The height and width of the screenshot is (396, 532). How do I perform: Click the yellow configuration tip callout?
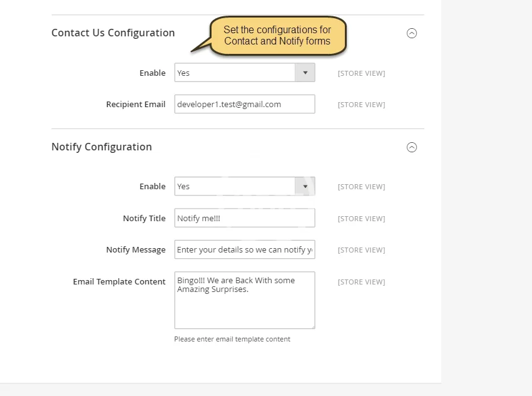[277, 36]
